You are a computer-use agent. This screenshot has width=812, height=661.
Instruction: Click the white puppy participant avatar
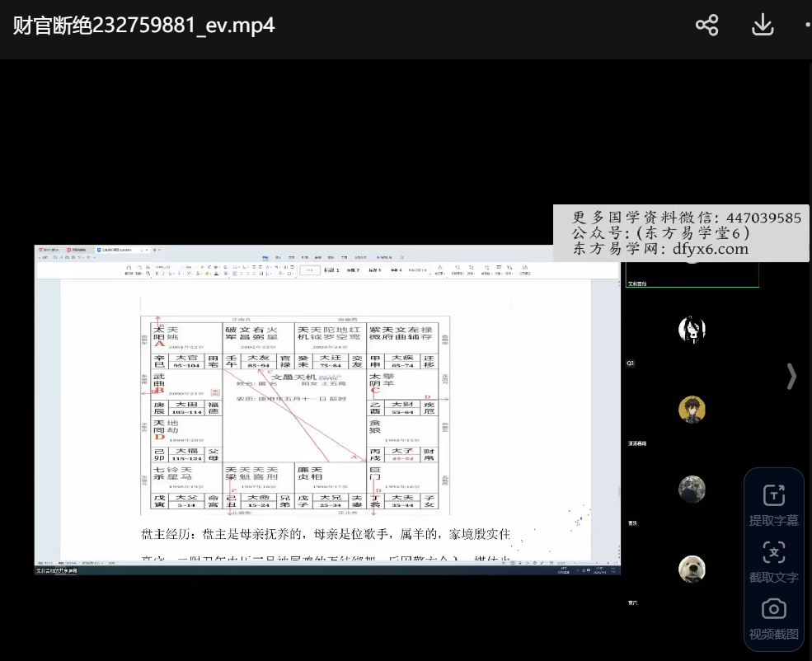tap(692, 570)
